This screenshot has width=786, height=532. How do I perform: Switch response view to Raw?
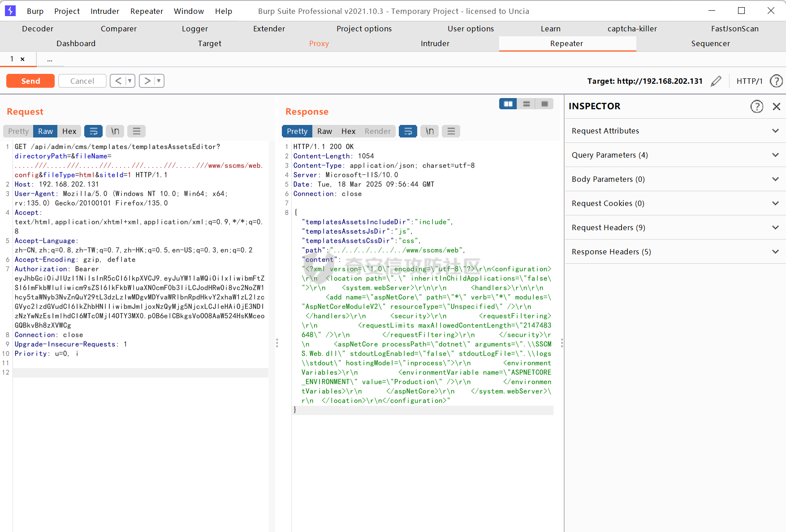point(324,131)
